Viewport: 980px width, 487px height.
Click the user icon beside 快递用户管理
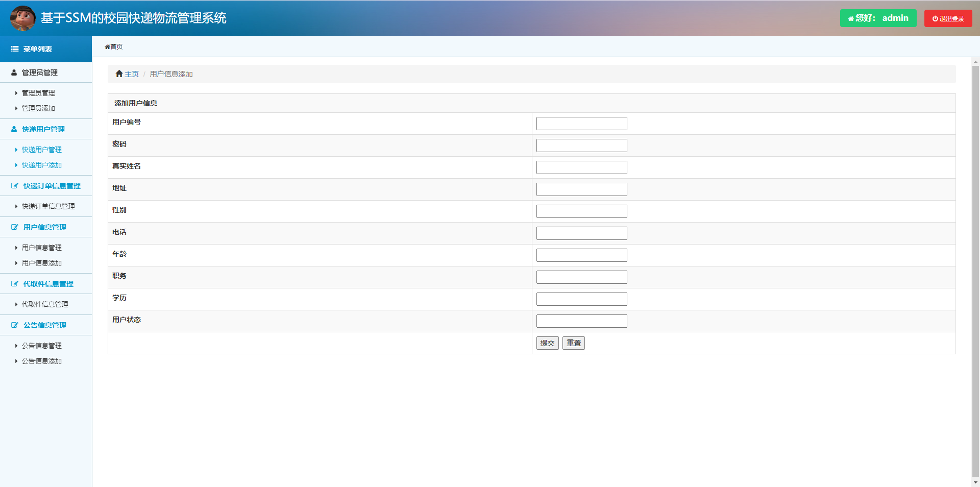coord(14,129)
